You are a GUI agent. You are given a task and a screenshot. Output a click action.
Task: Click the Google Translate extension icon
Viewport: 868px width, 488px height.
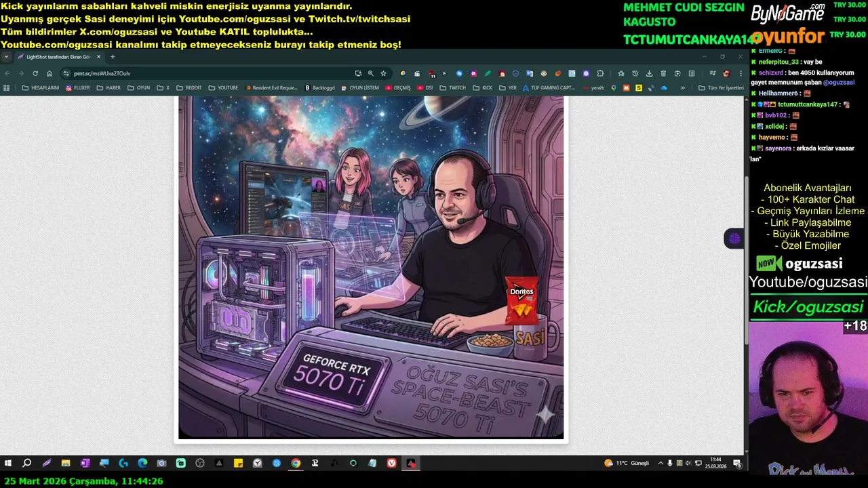[x=530, y=73]
